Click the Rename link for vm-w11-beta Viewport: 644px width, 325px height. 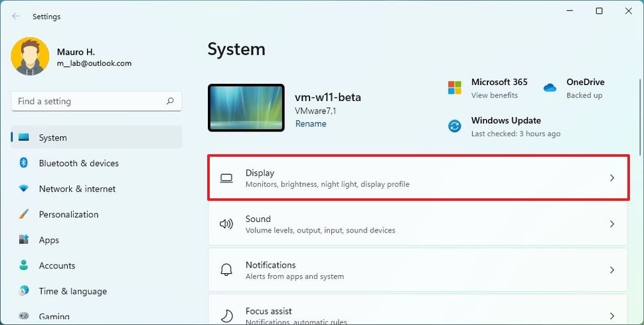tap(311, 124)
